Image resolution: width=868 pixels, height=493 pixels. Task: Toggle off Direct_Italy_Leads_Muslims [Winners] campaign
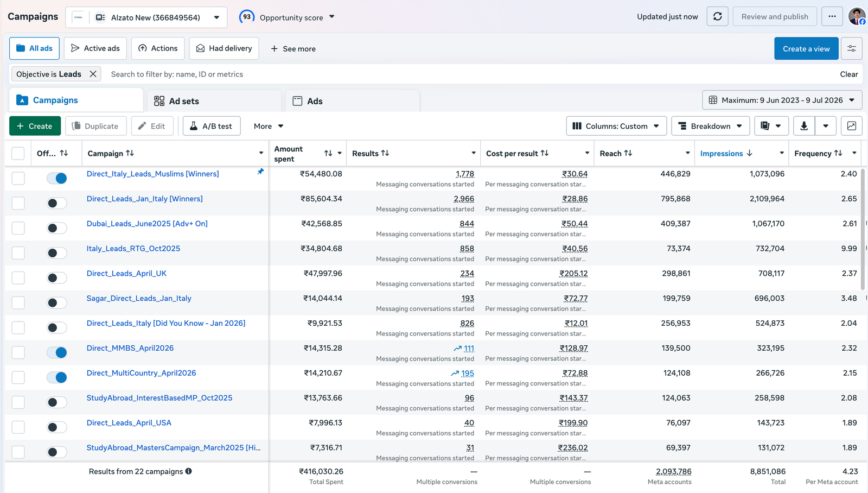(57, 178)
